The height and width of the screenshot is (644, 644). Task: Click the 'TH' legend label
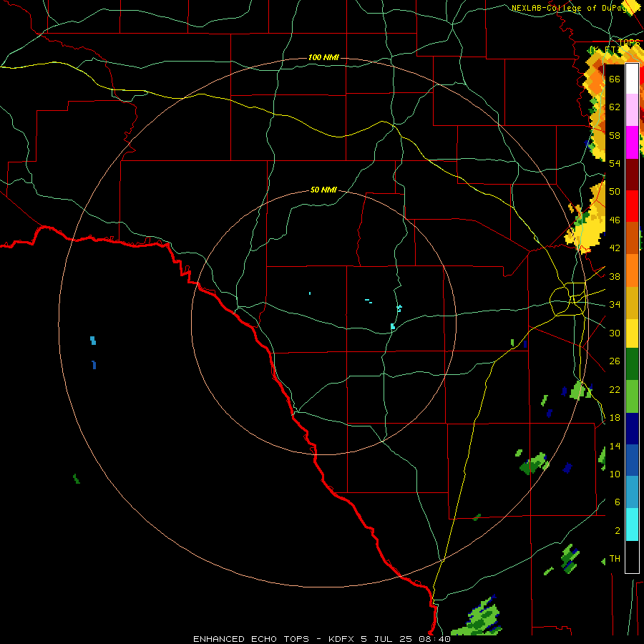615,559
